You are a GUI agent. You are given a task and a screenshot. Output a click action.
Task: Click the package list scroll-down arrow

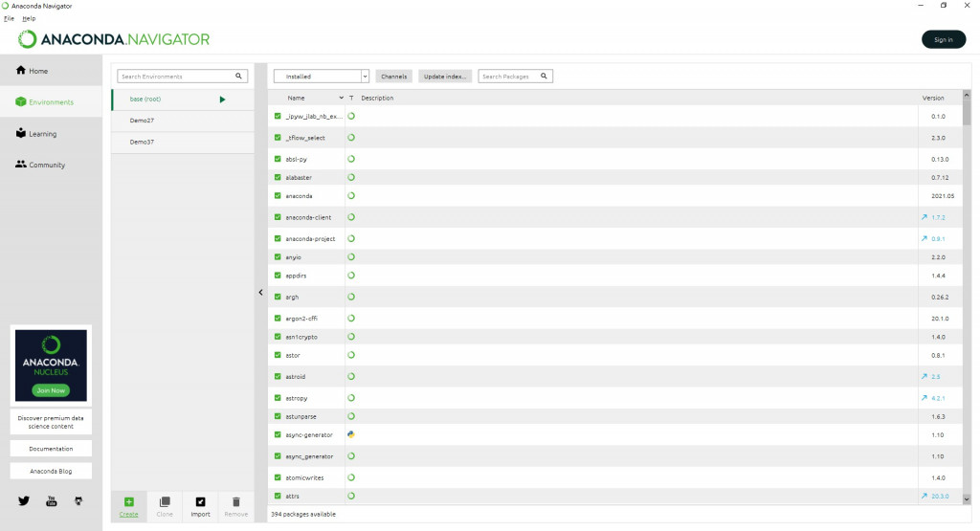coord(967,499)
